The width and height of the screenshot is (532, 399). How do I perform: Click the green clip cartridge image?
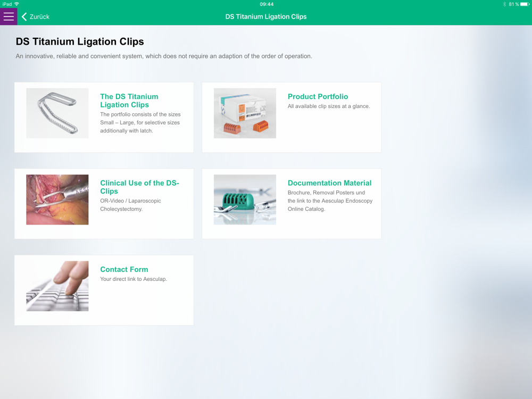(245, 200)
